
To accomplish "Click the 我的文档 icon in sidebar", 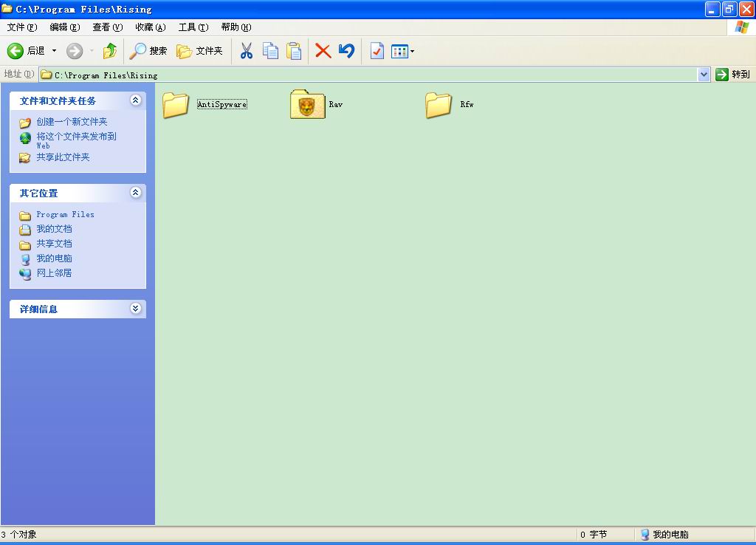I will [25, 230].
